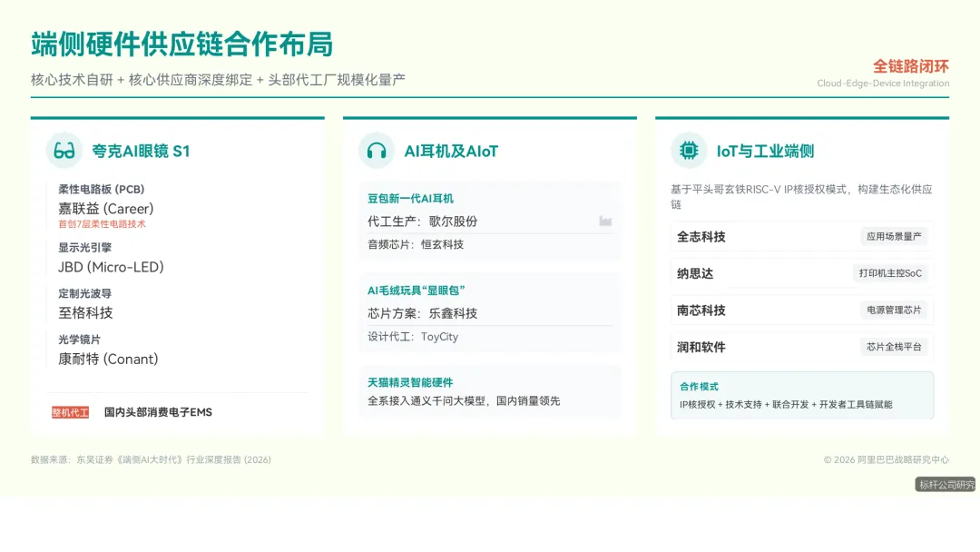
Task: Click 润和软件 company name
Action: pyautogui.click(x=701, y=348)
